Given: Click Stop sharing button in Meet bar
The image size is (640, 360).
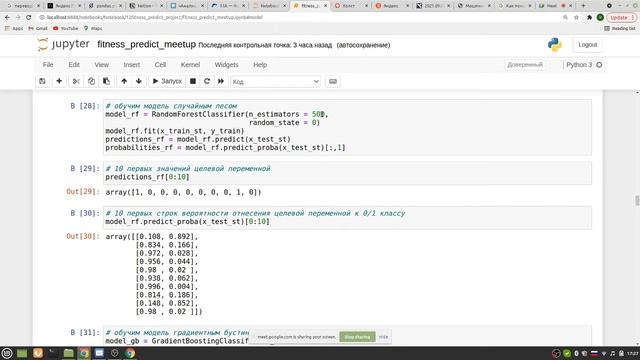Looking at the screenshot, I should pos(357,337).
